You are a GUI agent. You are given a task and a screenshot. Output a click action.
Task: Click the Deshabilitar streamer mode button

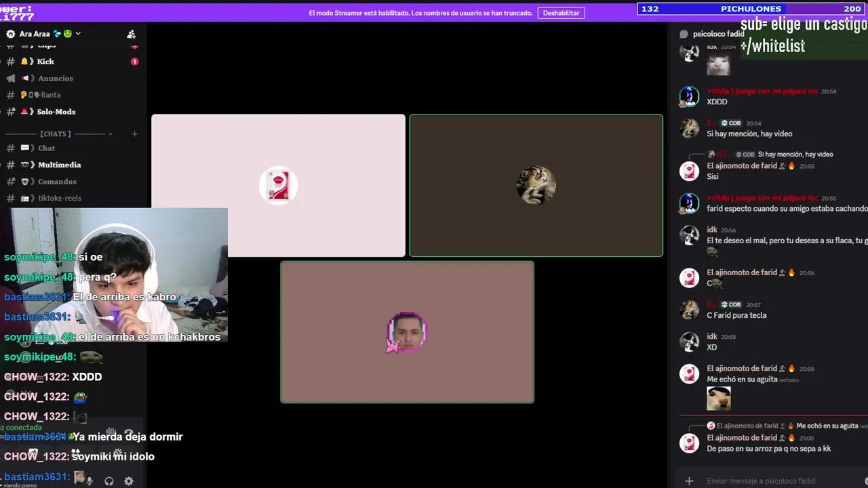pyautogui.click(x=561, y=13)
